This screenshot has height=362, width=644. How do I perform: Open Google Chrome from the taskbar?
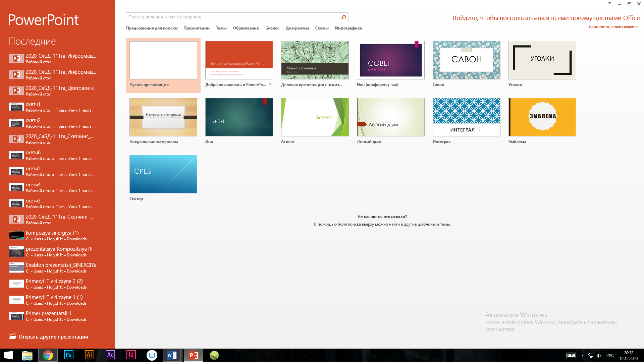coord(48,355)
